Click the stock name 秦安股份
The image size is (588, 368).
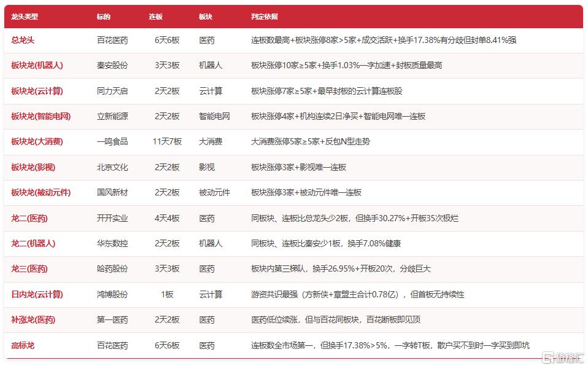point(112,65)
